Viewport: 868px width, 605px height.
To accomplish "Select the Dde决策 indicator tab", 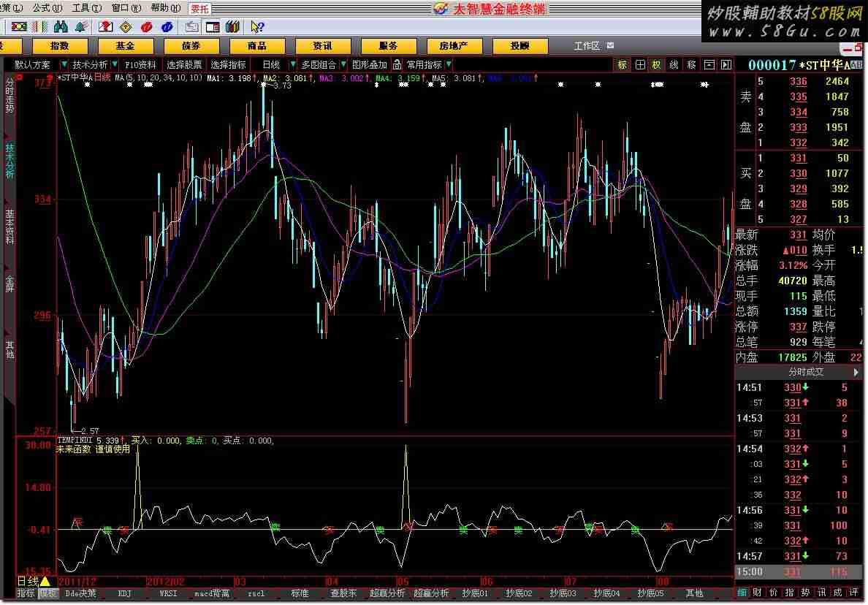I will (x=80, y=593).
